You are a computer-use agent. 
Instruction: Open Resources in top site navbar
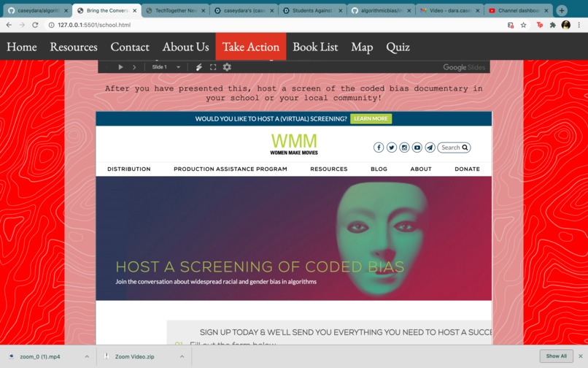point(74,47)
